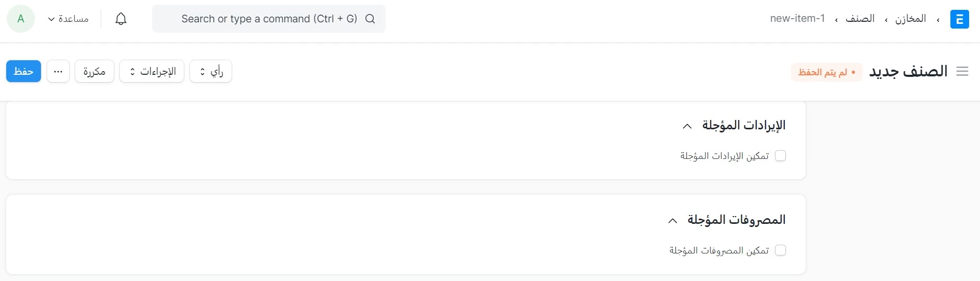Enable the تمكين الإيرادات المؤجلة checkbox
The height and width of the screenshot is (281, 980).
(780, 156)
